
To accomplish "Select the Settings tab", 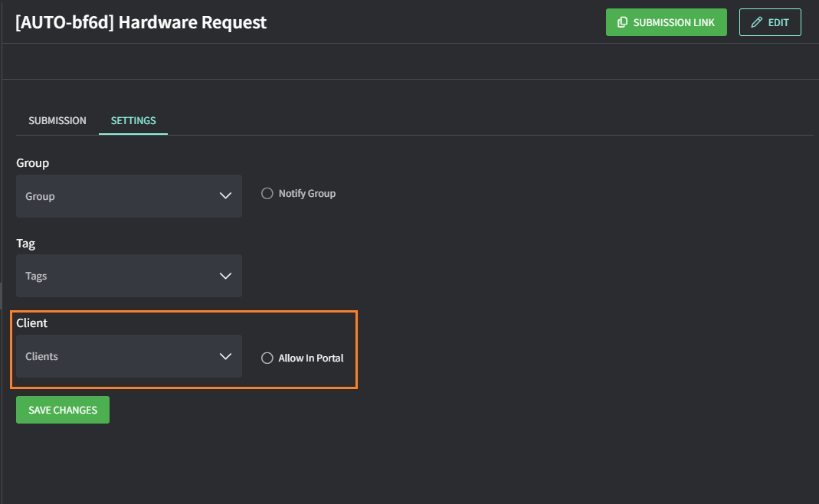I will [133, 121].
